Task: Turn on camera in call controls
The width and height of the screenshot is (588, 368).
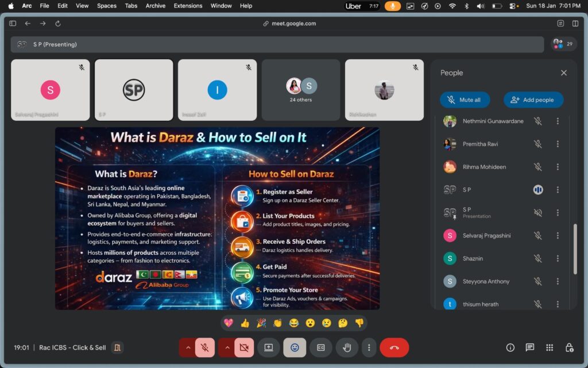Action: click(x=244, y=347)
